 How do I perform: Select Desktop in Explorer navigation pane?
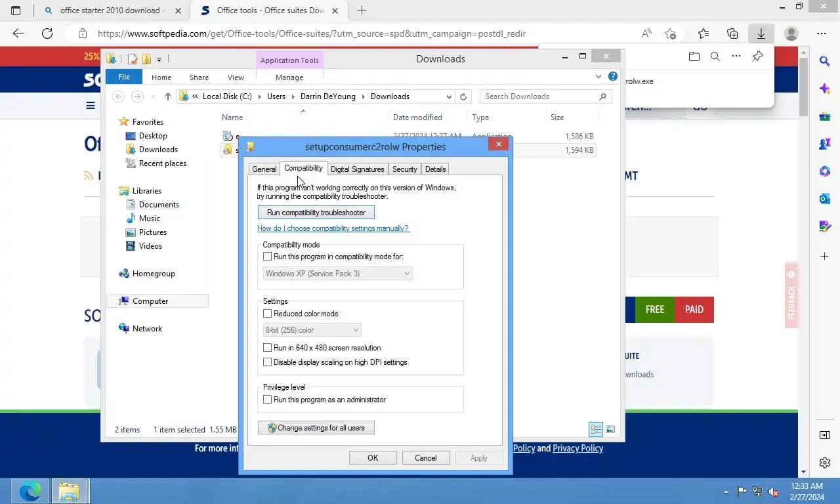[x=153, y=136]
